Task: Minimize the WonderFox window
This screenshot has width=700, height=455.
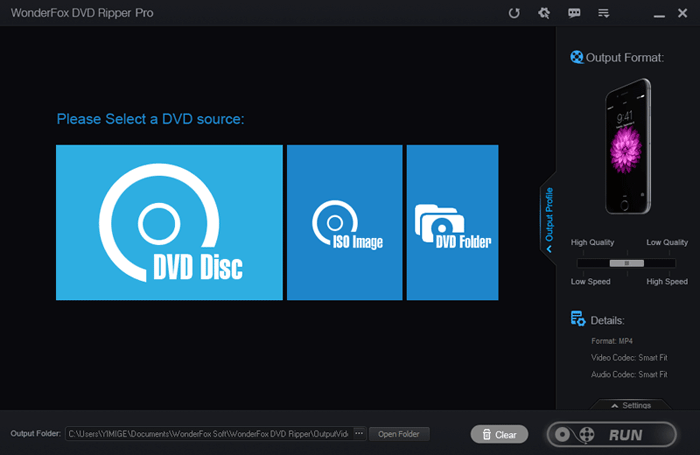Action: coord(659,16)
